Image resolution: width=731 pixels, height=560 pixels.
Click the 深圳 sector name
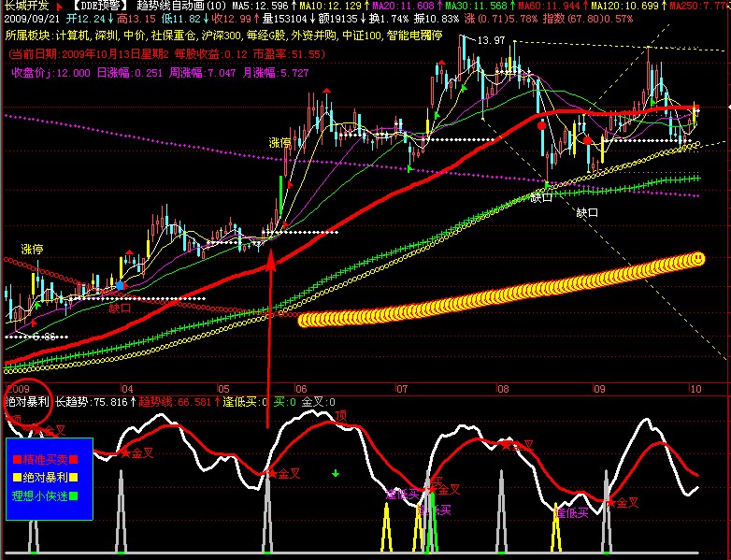[106, 36]
